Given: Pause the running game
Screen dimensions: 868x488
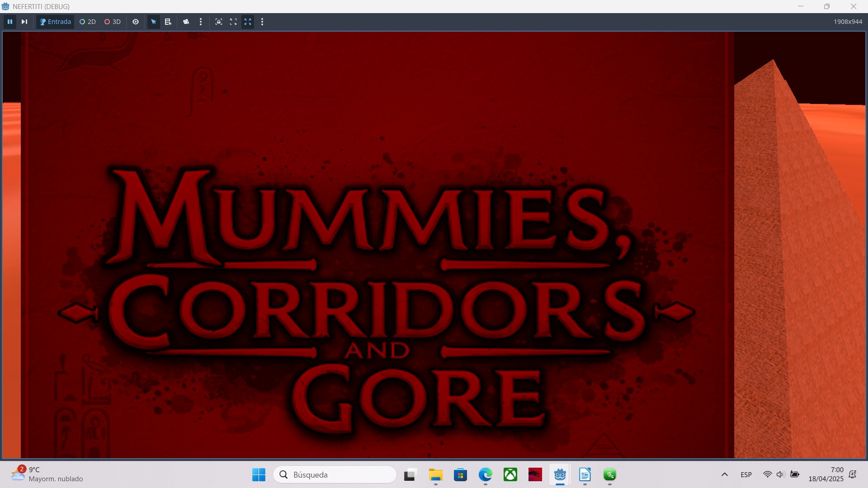Looking at the screenshot, I should [x=10, y=22].
